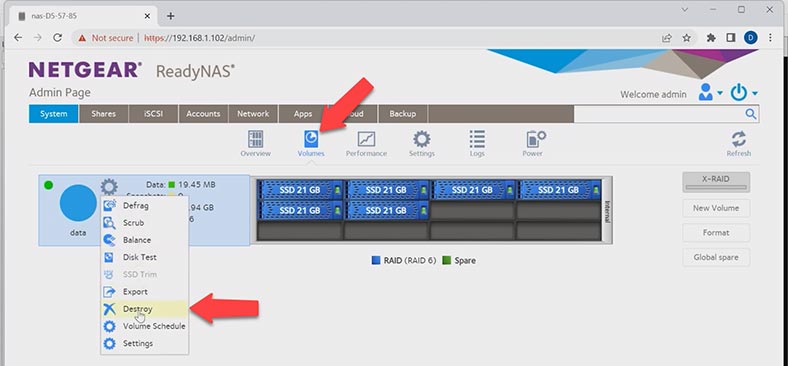Viewport: 788px width, 366px height.
Task: Switch to the Network tab
Action: pos(253,114)
